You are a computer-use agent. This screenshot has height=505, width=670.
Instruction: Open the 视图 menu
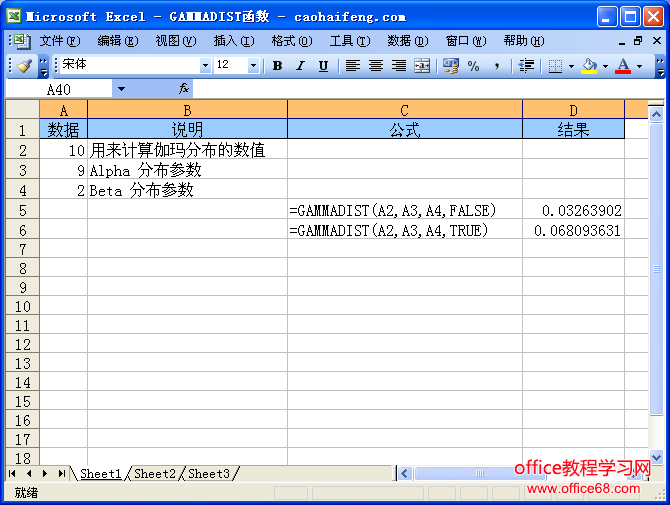point(176,41)
